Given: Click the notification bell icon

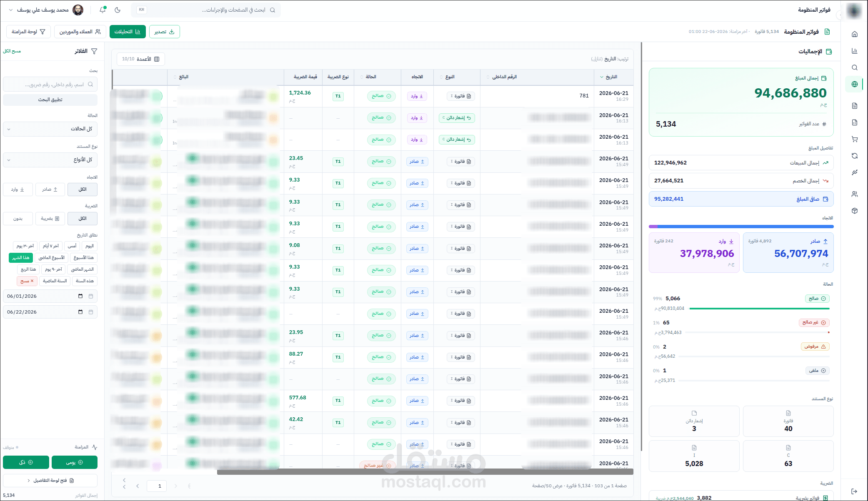Looking at the screenshot, I should pos(103,10).
